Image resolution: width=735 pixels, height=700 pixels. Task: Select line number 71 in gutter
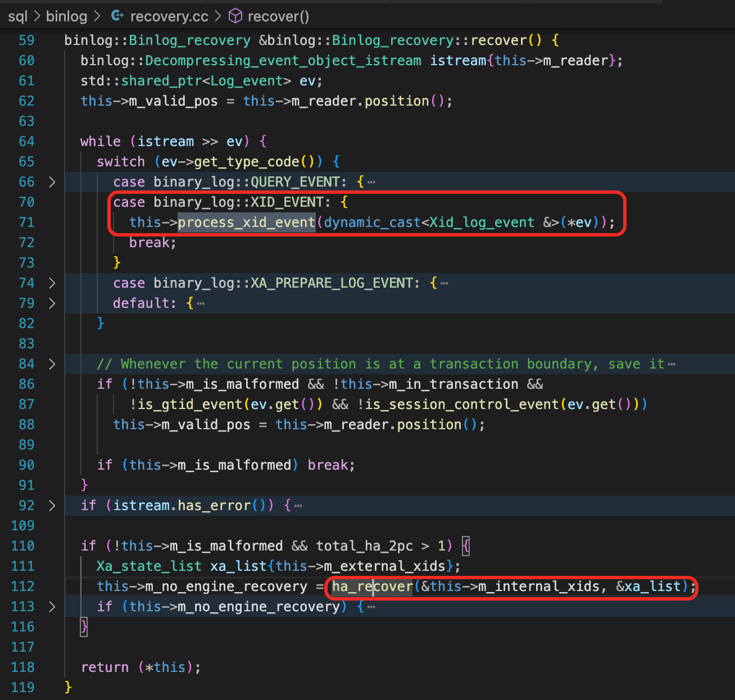(26, 222)
